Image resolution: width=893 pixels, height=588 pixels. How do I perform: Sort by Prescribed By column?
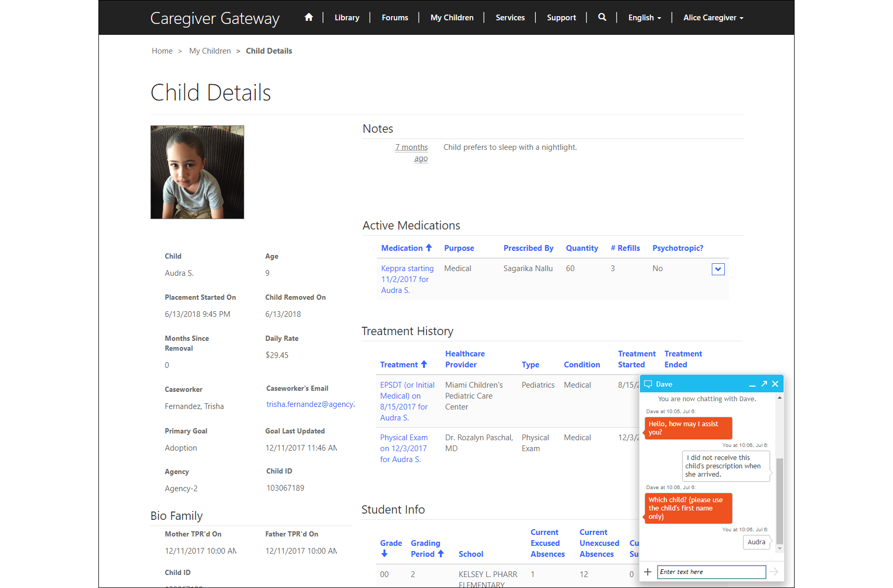point(528,248)
